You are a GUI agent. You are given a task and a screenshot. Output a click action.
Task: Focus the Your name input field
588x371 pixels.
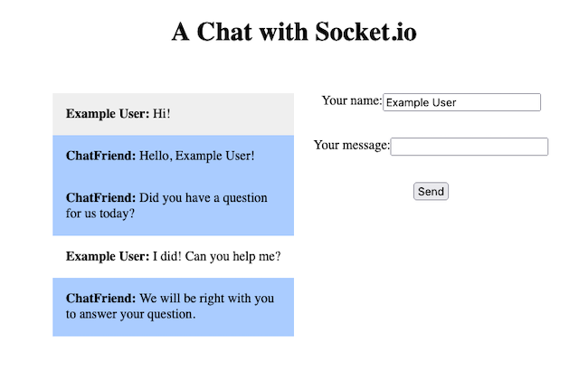[461, 102]
